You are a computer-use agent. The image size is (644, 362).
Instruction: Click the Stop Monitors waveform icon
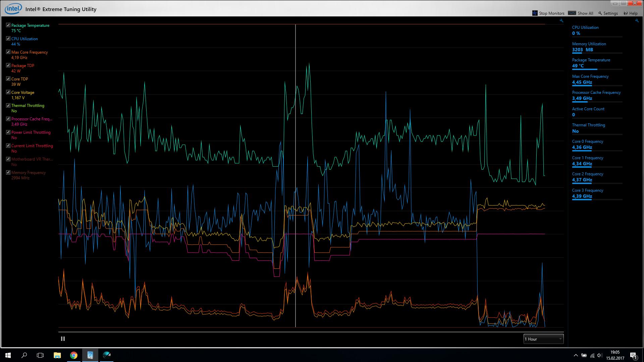[x=535, y=13]
